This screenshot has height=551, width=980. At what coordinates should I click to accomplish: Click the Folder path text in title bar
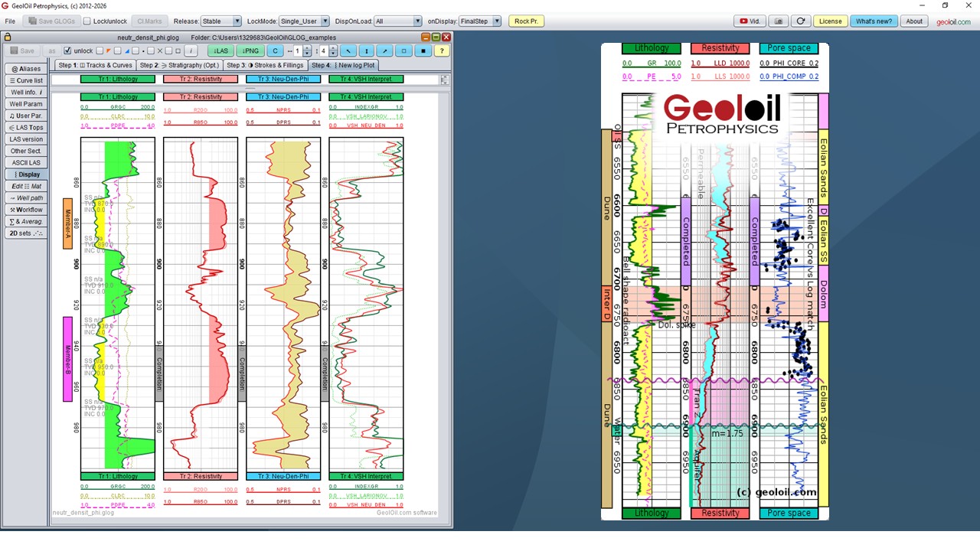[263, 37]
